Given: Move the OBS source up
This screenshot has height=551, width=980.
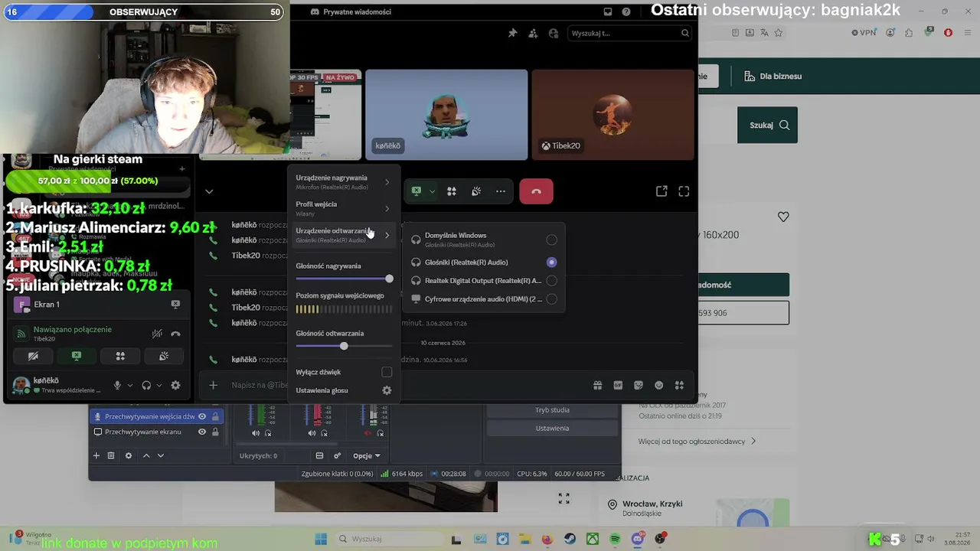Looking at the screenshot, I should [146, 455].
